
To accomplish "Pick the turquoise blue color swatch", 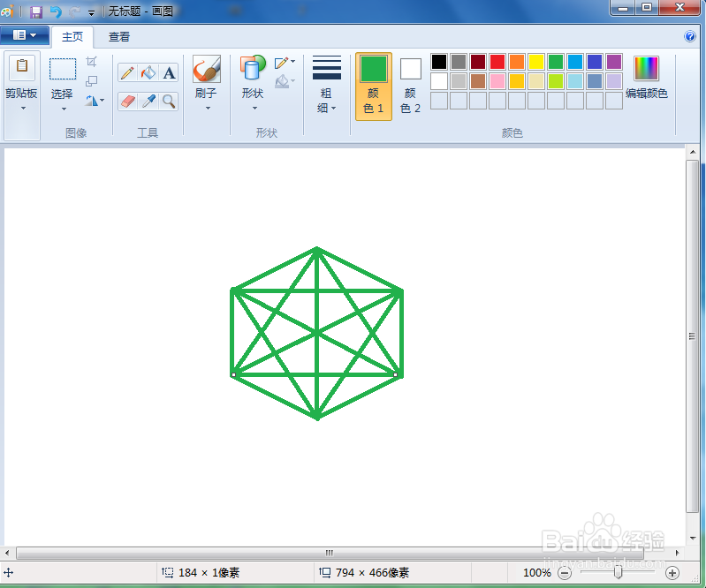I will (x=575, y=62).
